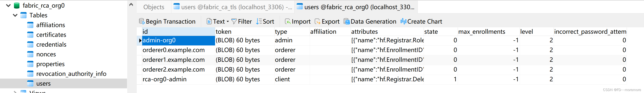This screenshot has height=93, width=644.
Task: Select the credentials table in tree
Action: point(51,45)
